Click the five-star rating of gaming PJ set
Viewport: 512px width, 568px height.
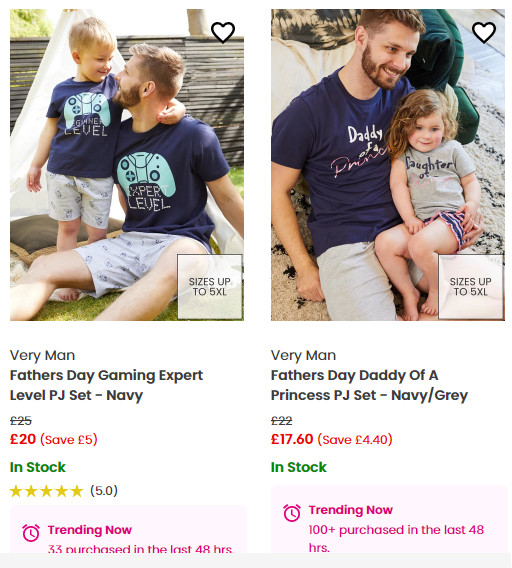46,491
